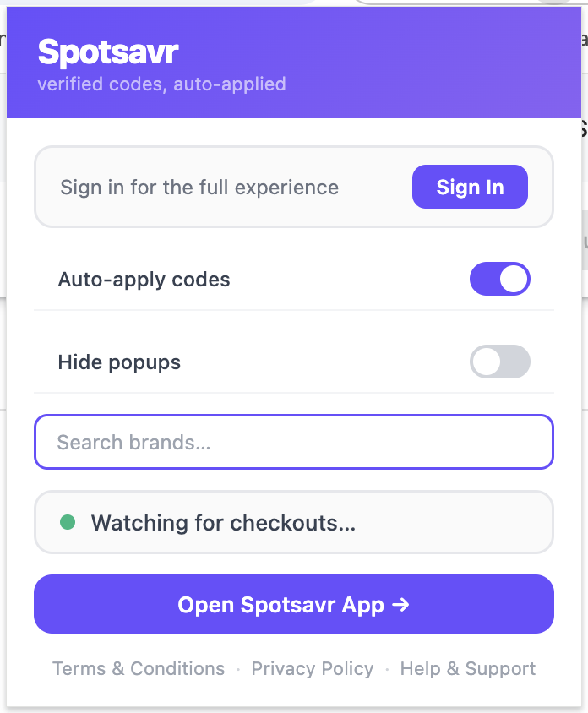The image size is (588, 713).
Task: Go to Help & Support
Action: [468, 669]
